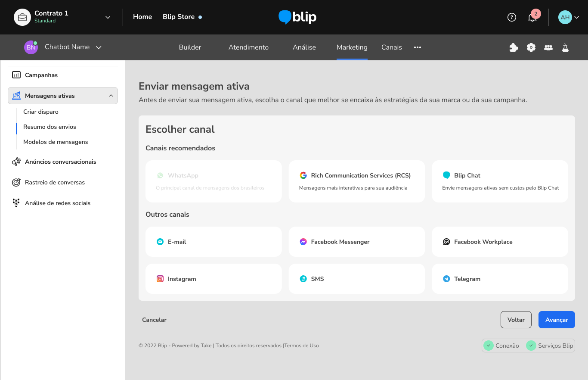Click the help question mark icon

[511, 17]
